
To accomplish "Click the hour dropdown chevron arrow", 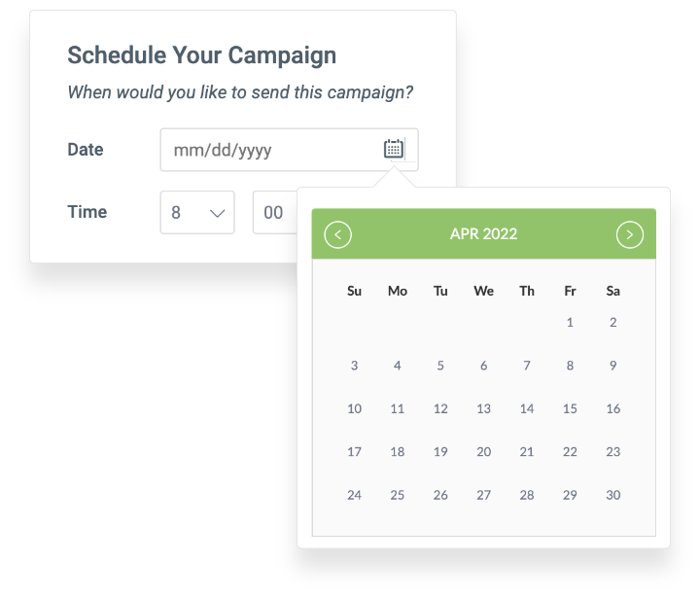I will 217,214.
